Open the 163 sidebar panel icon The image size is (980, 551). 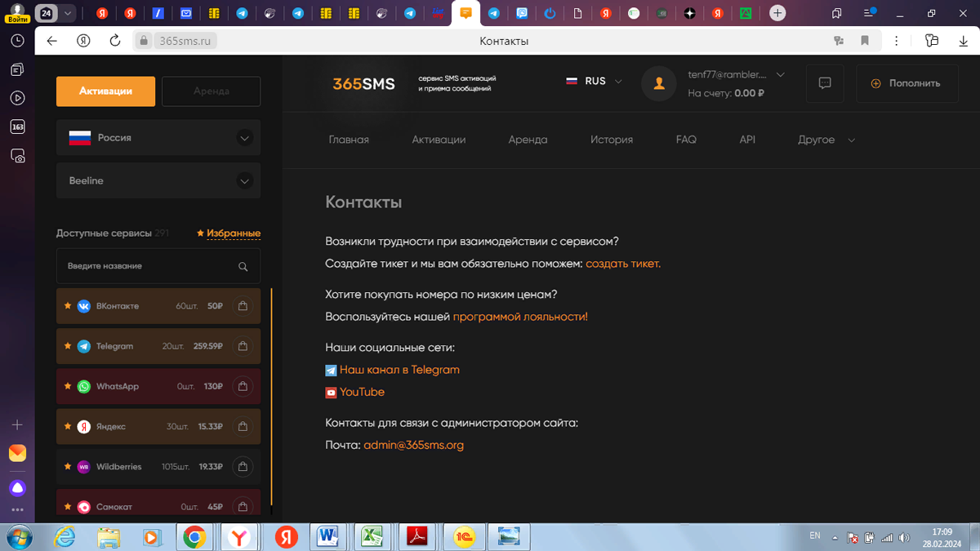click(x=17, y=127)
